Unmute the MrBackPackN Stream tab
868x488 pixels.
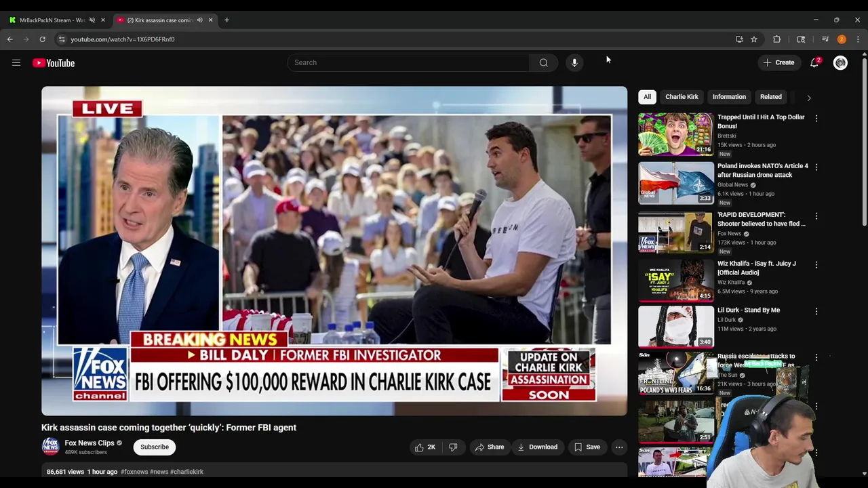point(92,20)
